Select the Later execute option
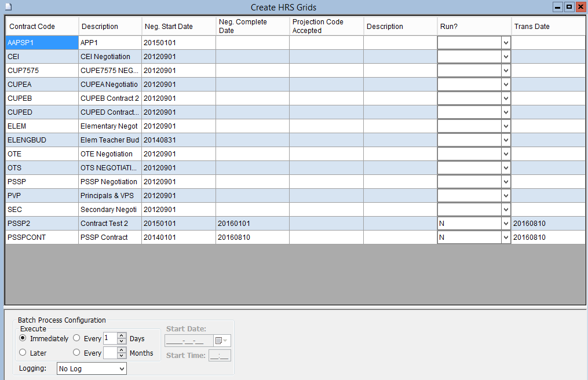The width and height of the screenshot is (588, 380). pos(23,353)
